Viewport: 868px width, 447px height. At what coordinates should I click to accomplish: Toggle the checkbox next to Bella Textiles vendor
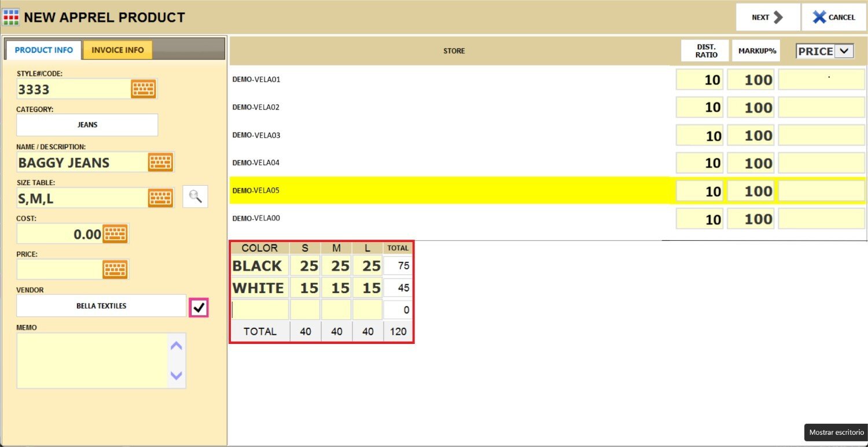(199, 308)
